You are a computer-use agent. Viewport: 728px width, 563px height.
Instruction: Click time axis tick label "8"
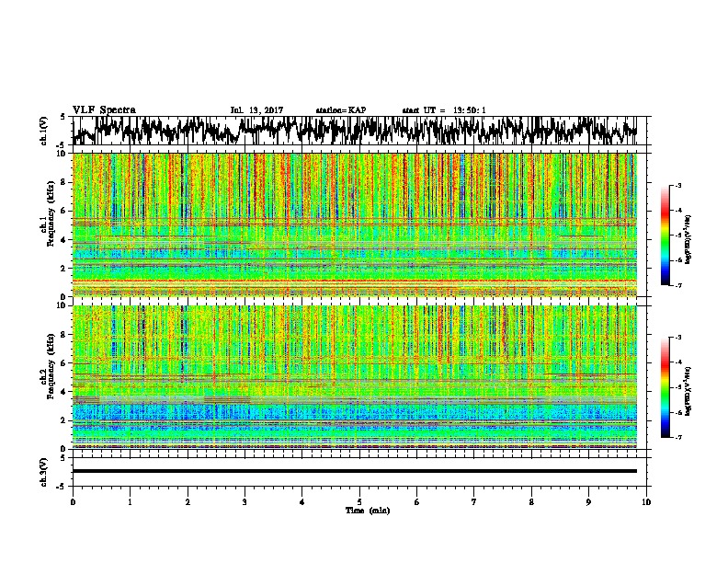531,502
